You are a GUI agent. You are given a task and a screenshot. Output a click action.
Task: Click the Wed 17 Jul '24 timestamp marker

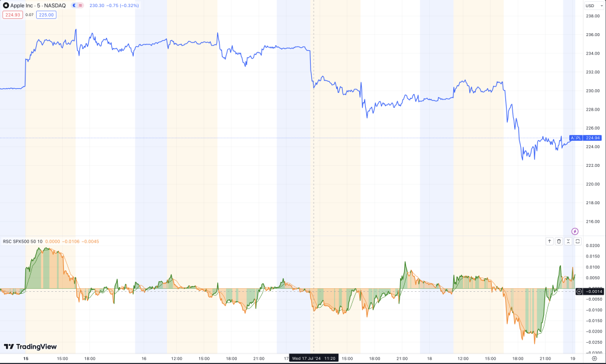tap(312, 357)
